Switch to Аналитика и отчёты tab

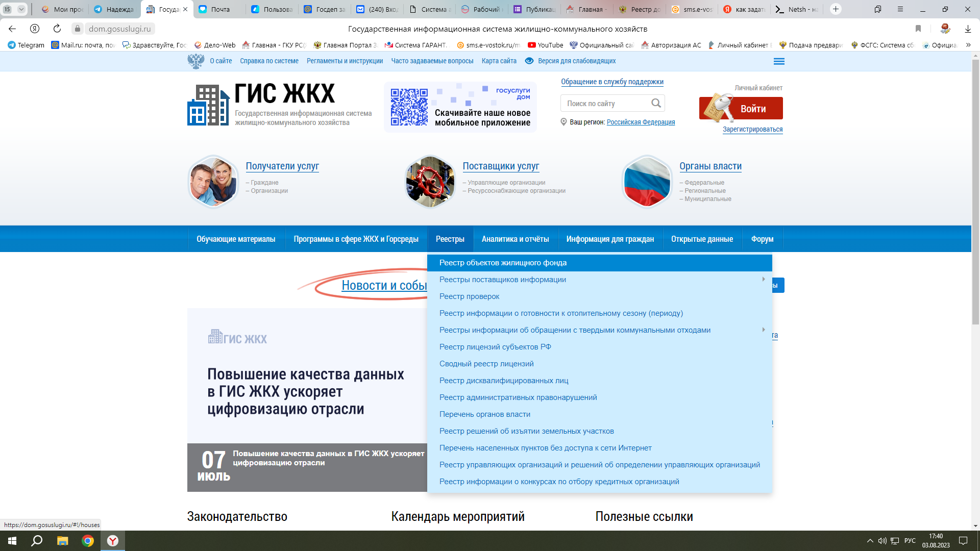click(x=515, y=239)
